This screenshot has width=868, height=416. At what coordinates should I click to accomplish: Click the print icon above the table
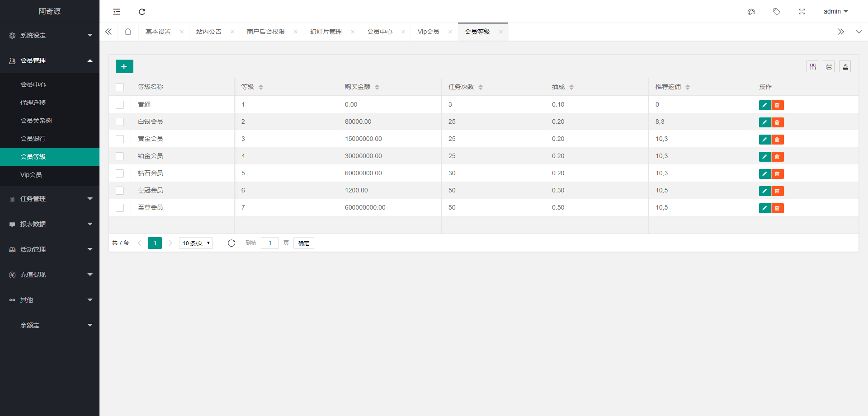(829, 66)
